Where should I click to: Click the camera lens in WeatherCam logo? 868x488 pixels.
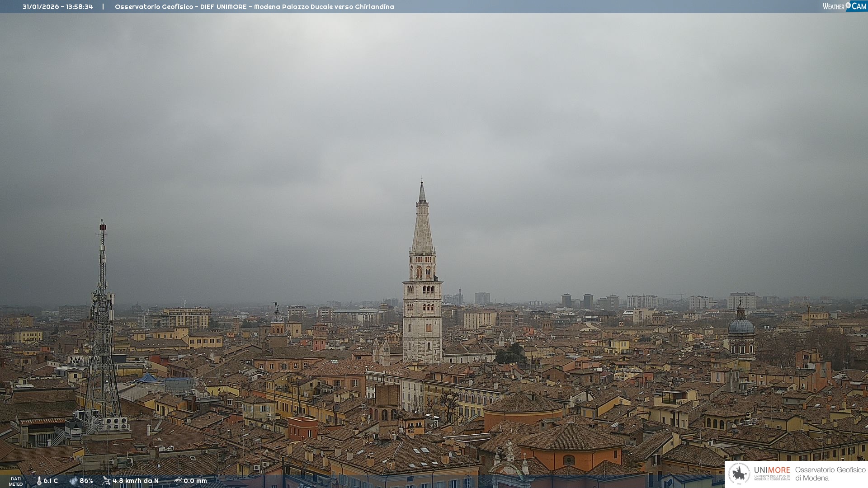(848, 6)
